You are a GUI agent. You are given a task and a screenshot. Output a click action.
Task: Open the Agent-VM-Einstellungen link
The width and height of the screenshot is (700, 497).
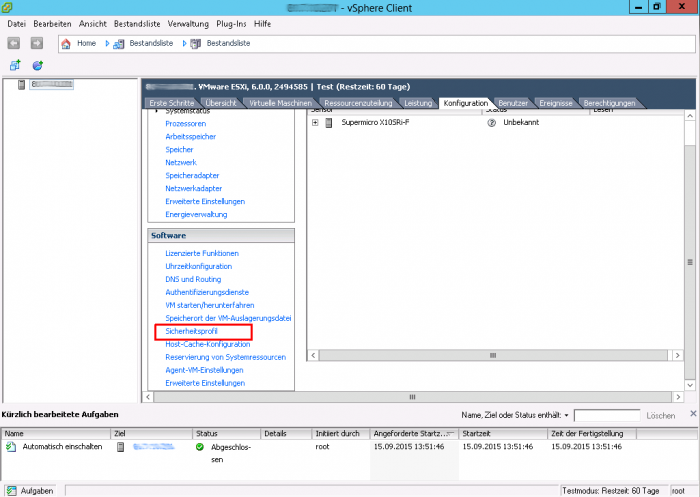click(204, 370)
